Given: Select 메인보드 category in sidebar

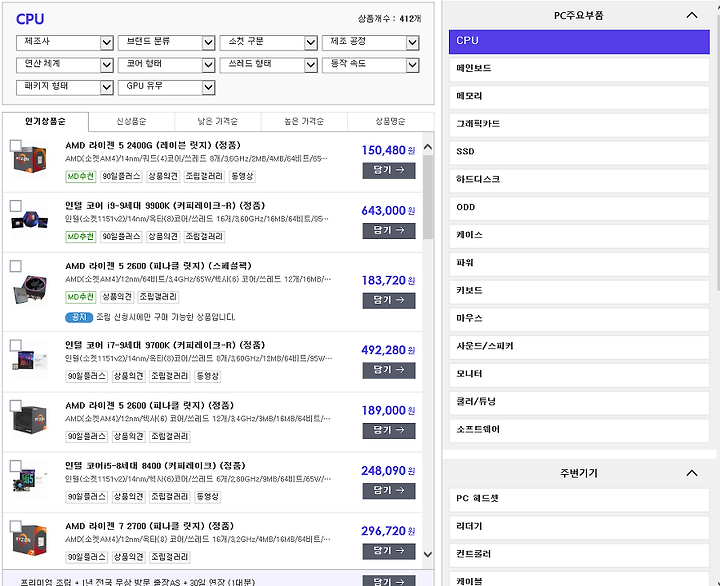Looking at the screenshot, I should point(579,69).
